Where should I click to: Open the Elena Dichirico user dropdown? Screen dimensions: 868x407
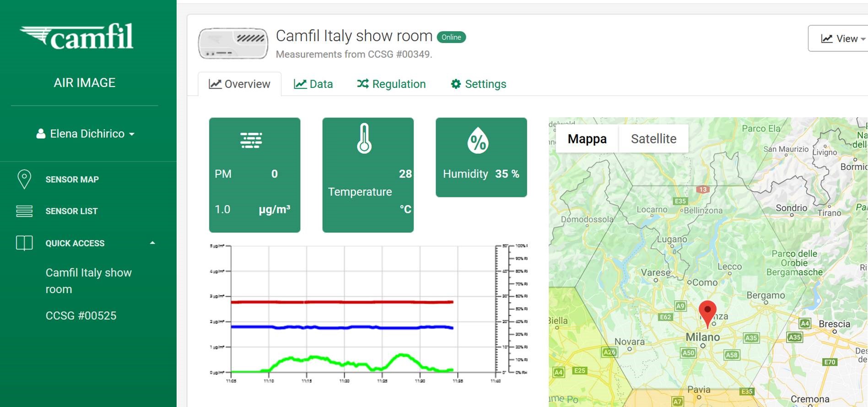click(85, 134)
